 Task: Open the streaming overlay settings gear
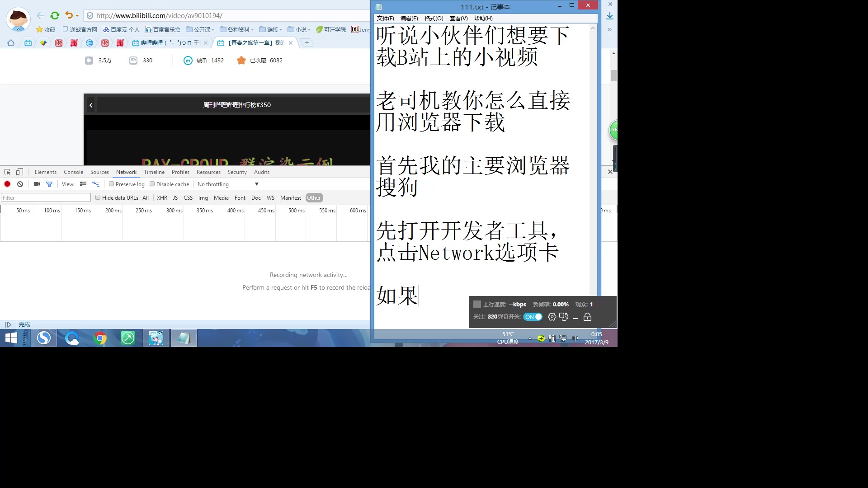pyautogui.click(x=552, y=317)
